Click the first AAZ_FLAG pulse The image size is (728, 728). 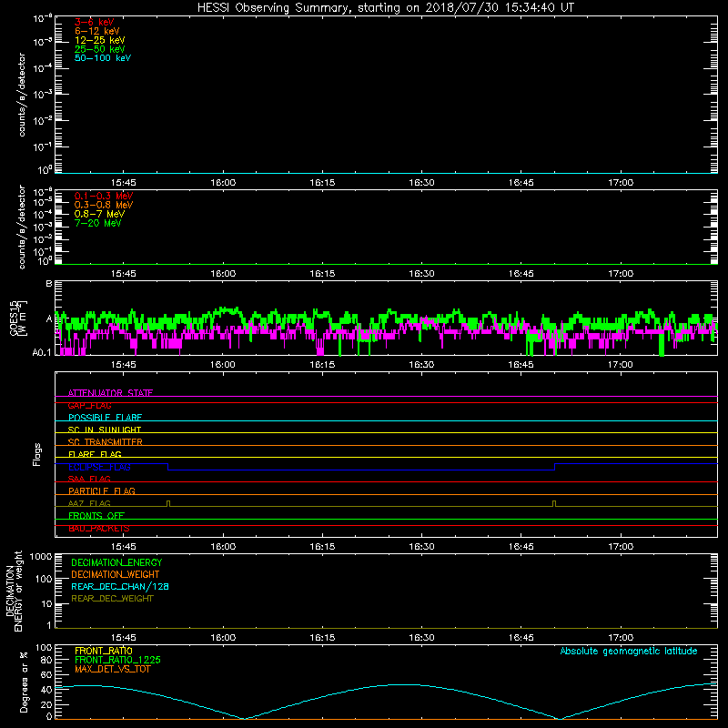(168, 503)
